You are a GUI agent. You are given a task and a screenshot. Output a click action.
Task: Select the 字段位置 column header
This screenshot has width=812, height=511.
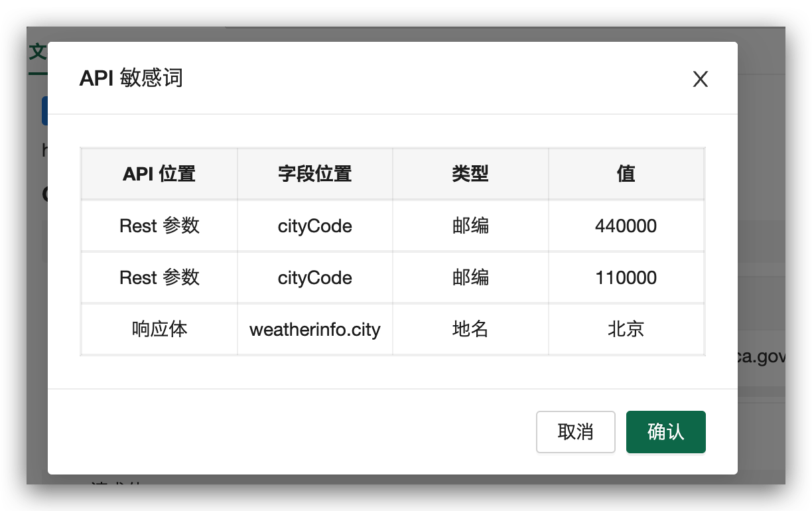314,173
